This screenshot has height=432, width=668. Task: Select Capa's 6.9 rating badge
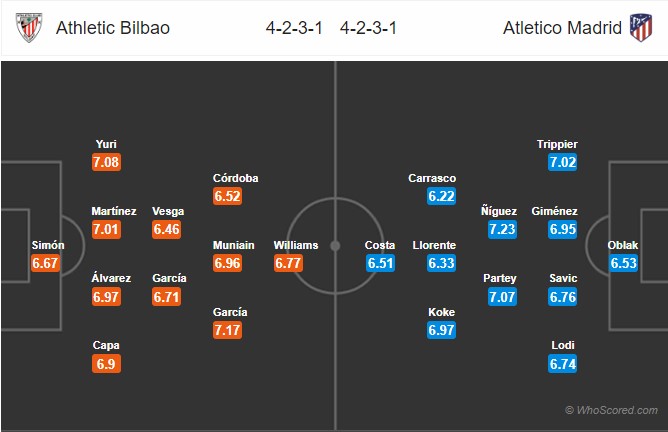(x=107, y=364)
